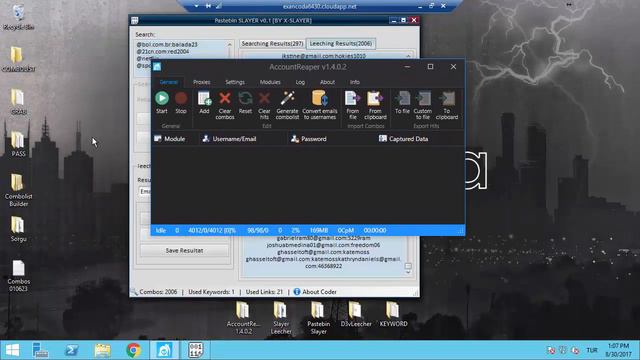Click the red Stop icon
Image resolution: width=640 pixels, height=360 pixels.
tap(181, 102)
